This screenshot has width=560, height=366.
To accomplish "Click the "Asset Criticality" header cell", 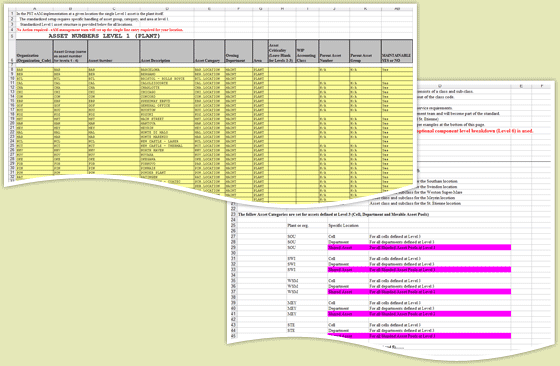I will [282, 51].
